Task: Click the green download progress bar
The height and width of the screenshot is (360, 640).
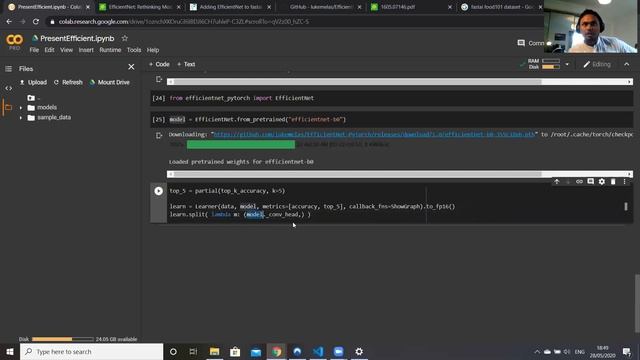Action: click(x=241, y=144)
